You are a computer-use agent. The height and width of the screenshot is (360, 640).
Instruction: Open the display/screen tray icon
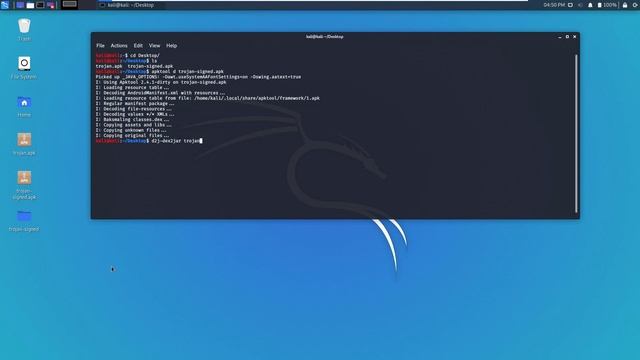pos(571,5)
